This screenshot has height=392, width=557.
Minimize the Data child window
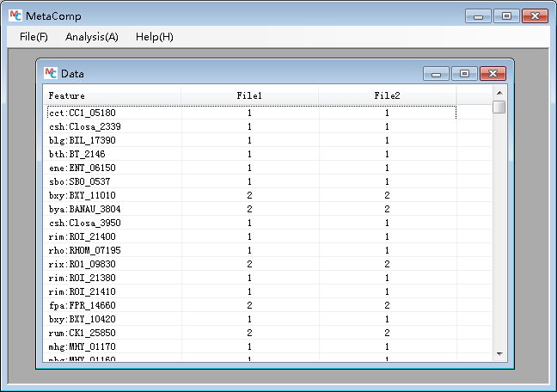click(437, 74)
